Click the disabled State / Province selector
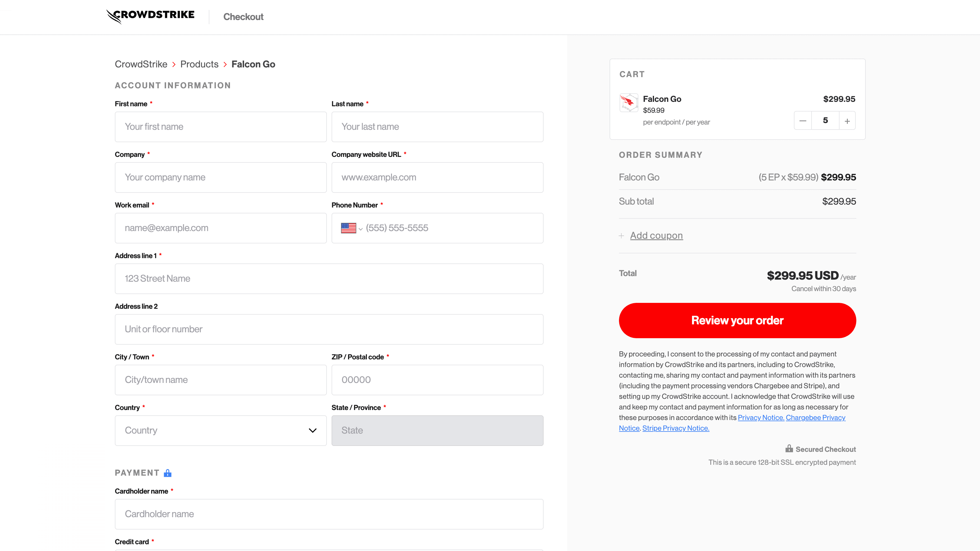The image size is (980, 551). pos(438,430)
